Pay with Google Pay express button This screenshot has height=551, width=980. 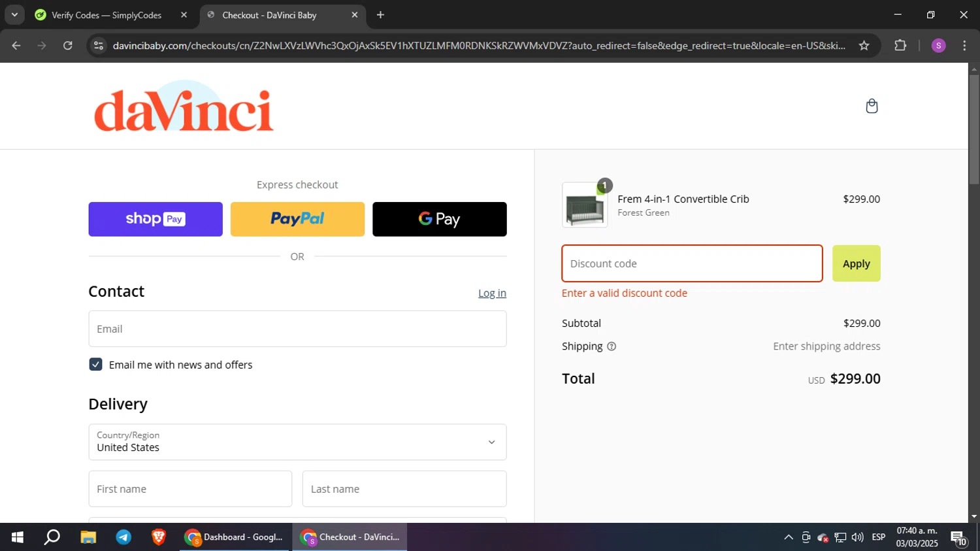pyautogui.click(x=440, y=219)
